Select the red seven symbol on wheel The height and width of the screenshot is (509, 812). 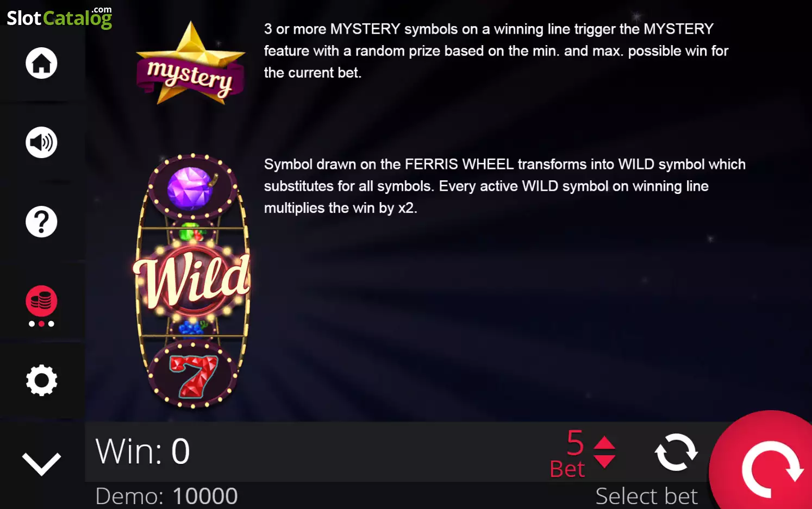point(193,376)
